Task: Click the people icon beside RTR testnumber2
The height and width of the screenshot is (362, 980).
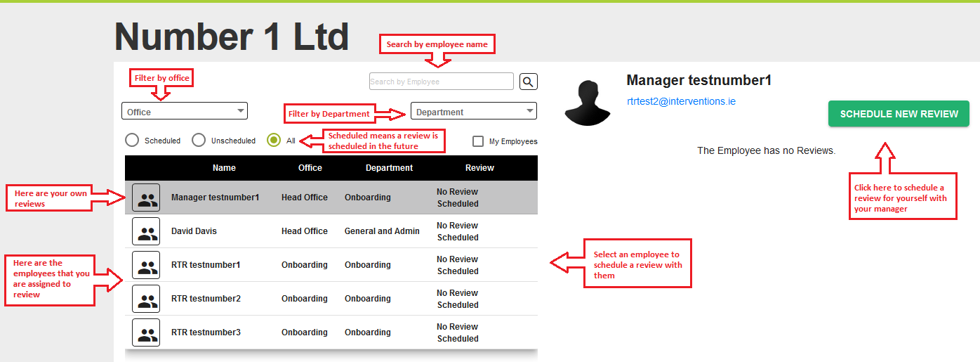Action: (146, 299)
